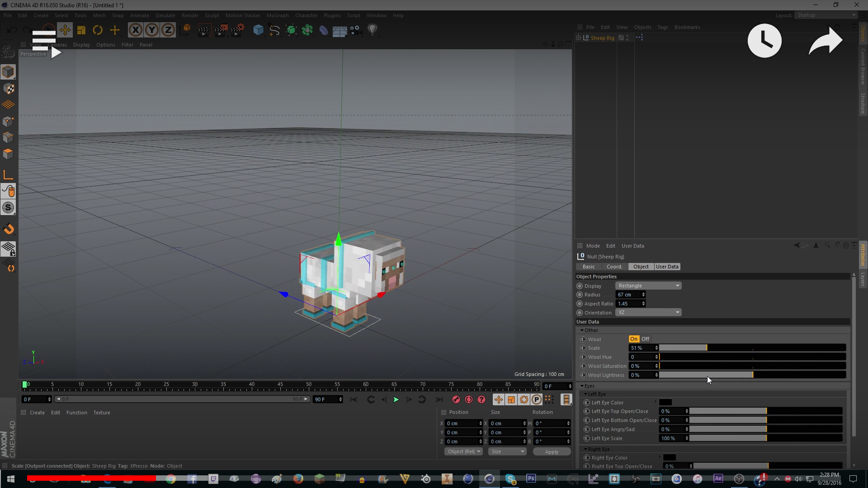The image size is (868, 488).
Task: Go to the end of the animation
Action: click(439, 399)
